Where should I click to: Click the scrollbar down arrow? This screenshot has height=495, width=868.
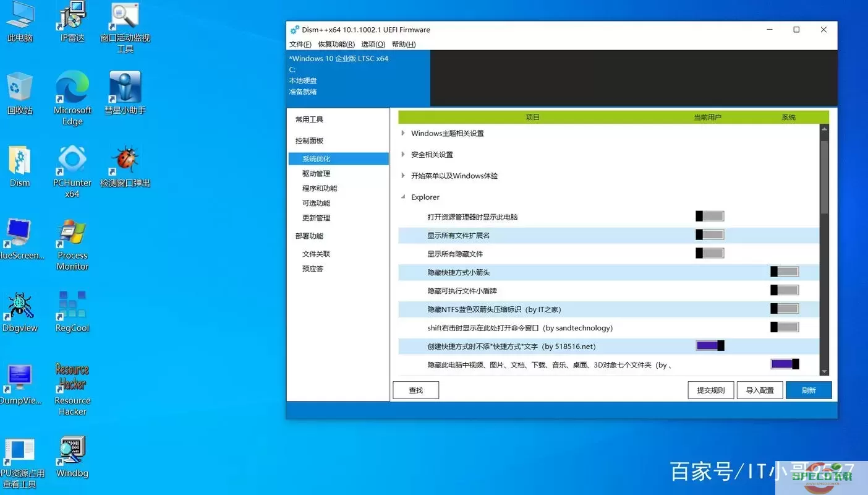[x=824, y=372]
